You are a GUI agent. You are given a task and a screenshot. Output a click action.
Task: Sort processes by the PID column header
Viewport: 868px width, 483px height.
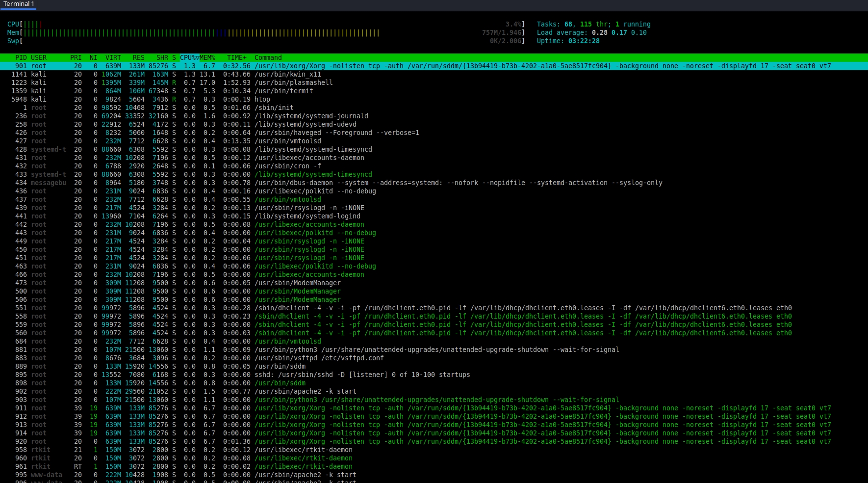click(21, 57)
